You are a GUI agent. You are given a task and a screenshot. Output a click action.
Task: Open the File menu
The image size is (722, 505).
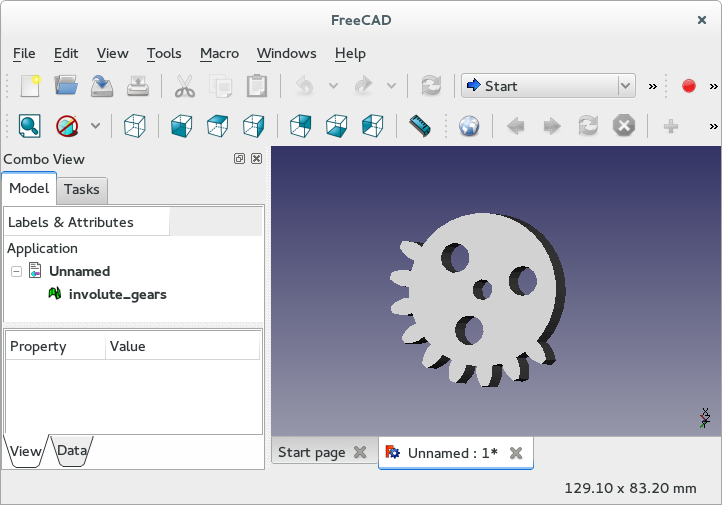pyautogui.click(x=24, y=53)
